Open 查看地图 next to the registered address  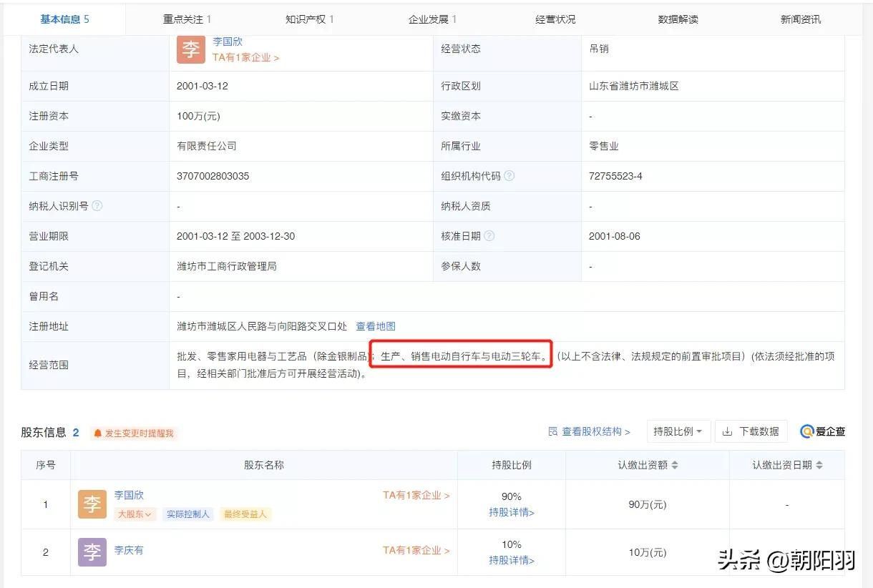click(x=375, y=326)
